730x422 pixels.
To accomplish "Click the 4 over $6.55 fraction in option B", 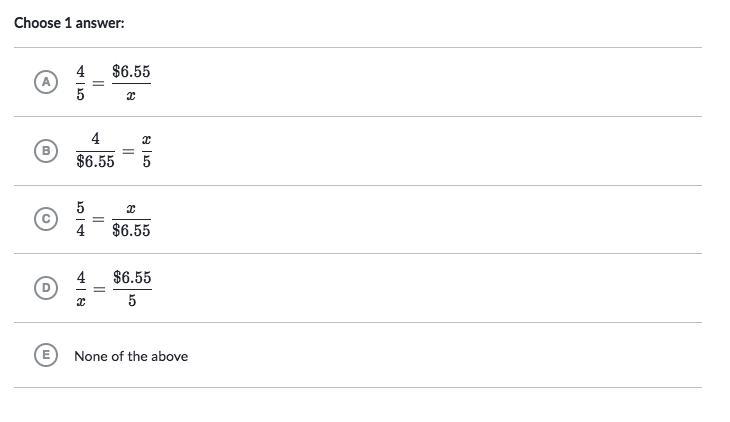I will [x=95, y=150].
